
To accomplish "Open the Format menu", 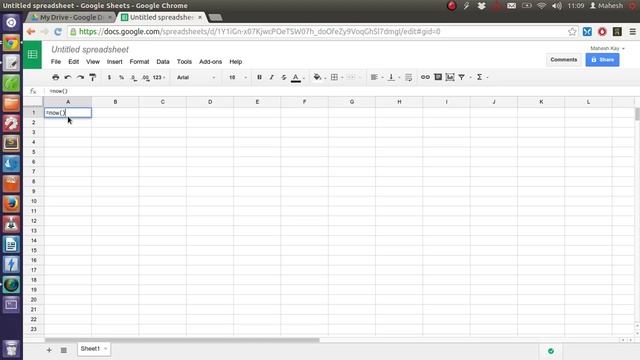I will click(139, 62).
